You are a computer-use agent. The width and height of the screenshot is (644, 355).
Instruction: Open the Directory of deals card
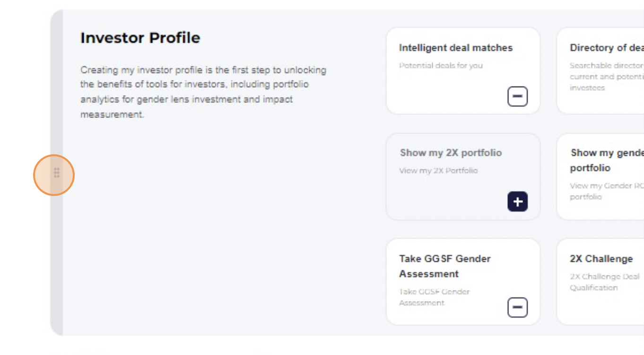click(600, 71)
